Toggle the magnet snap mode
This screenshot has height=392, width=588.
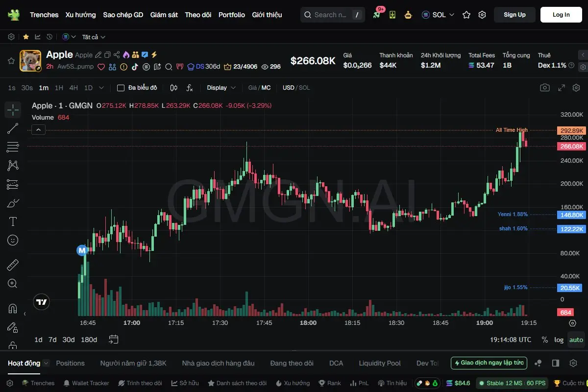click(x=13, y=309)
